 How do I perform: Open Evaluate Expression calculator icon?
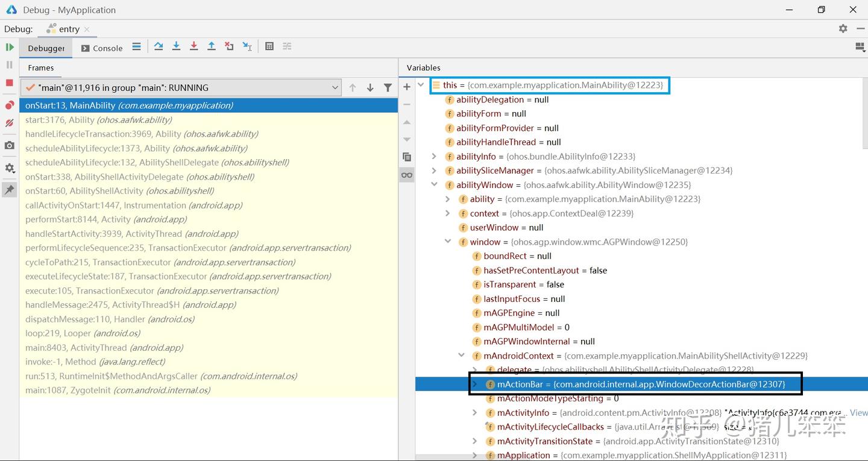tap(269, 46)
